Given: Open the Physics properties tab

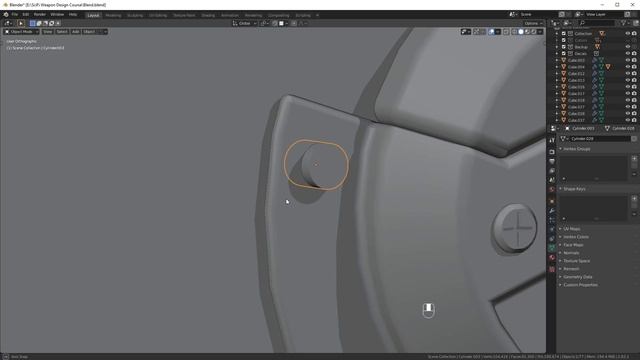Looking at the screenshot, I should [552, 229].
